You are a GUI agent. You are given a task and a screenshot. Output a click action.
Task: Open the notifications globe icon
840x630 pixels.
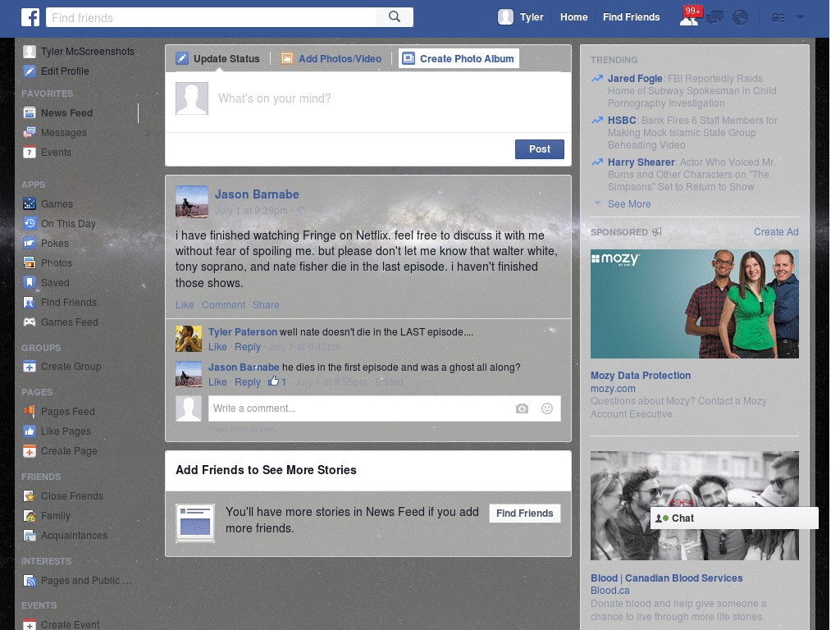[x=741, y=18]
